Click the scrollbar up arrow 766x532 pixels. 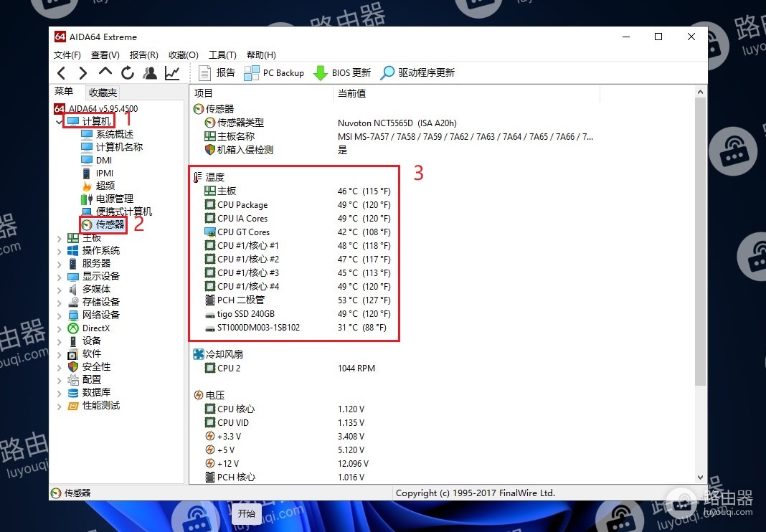pyautogui.click(x=700, y=92)
